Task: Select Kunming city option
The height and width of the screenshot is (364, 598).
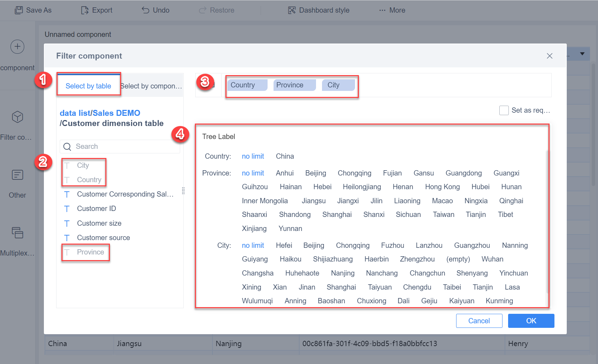Action: tap(499, 301)
